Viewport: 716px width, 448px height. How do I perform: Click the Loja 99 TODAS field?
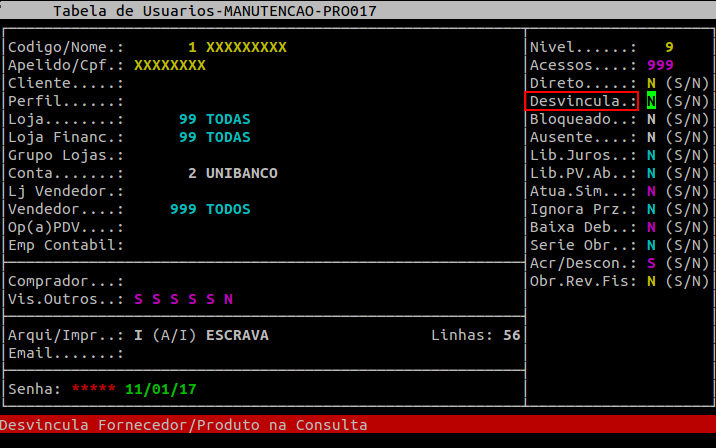tap(215, 119)
